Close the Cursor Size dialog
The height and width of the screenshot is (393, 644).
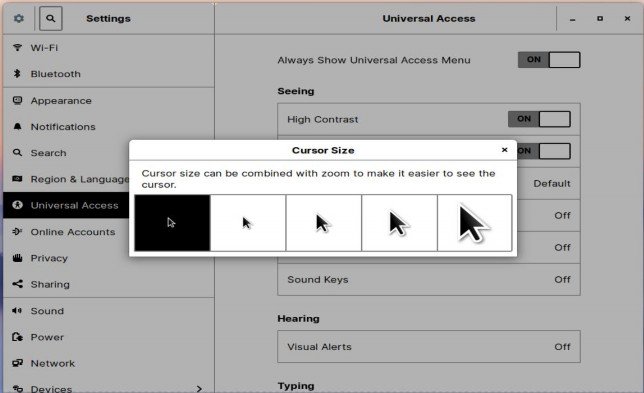(x=504, y=150)
